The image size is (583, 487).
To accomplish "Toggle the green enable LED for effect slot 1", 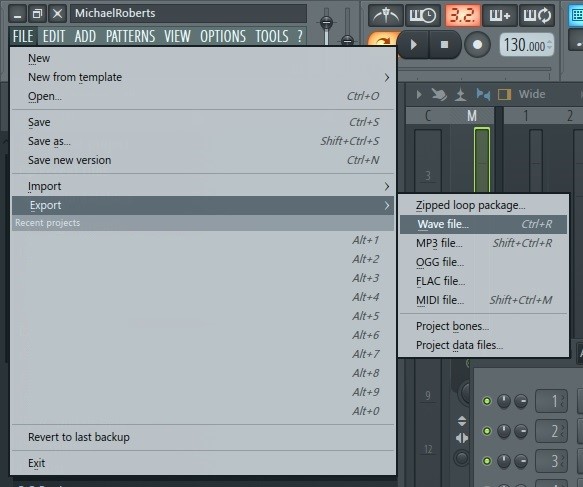I will [x=487, y=401].
